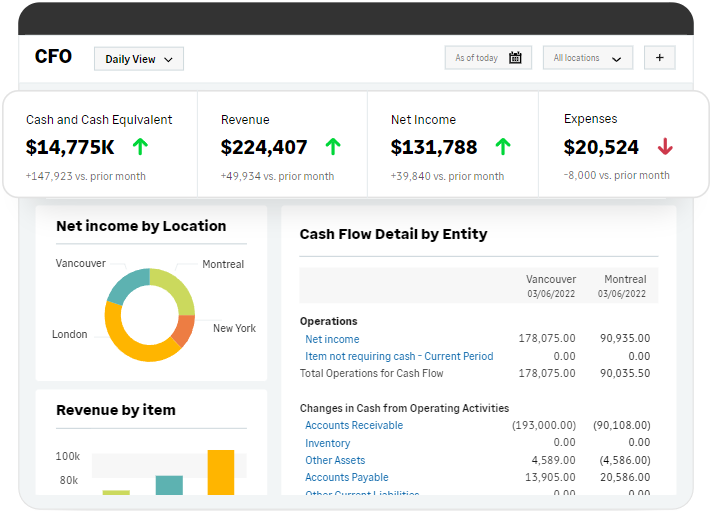Viewport: 711px width, 511px height.
Task: Open Item not requiring cash - Current Period
Action: pyautogui.click(x=399, y=356)
